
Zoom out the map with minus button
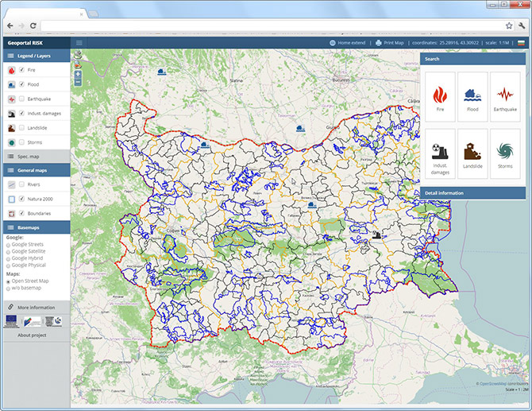click(78, 82)
